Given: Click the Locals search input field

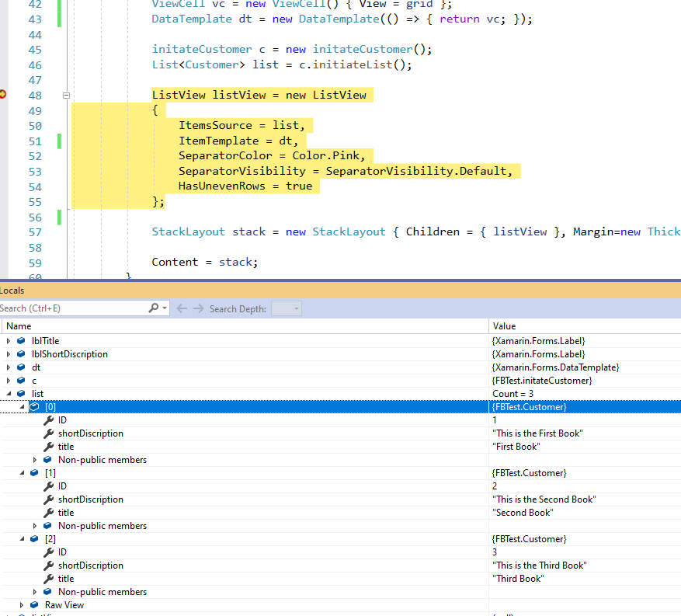Looking at the screenshot, I should (73, 308).
